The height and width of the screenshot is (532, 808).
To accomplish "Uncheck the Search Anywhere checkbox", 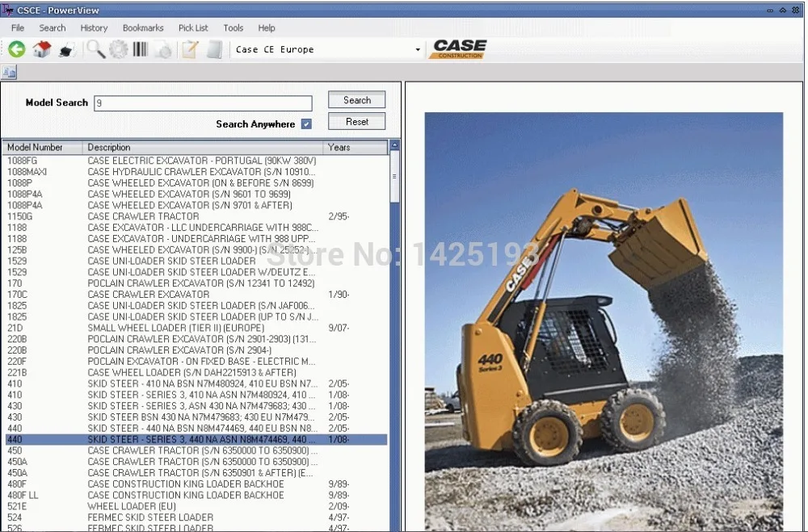I will pos(306,124).
